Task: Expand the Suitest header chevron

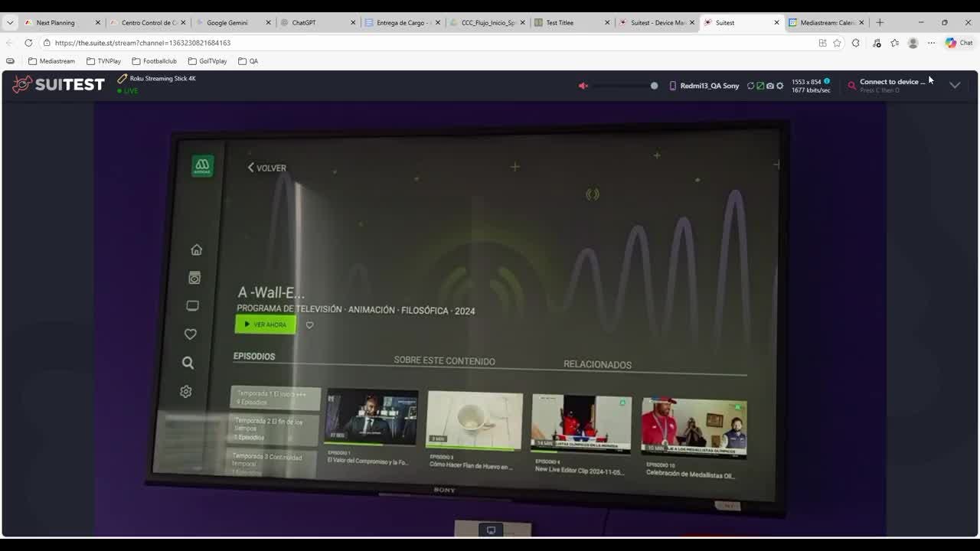Action: tap(955, 86)
